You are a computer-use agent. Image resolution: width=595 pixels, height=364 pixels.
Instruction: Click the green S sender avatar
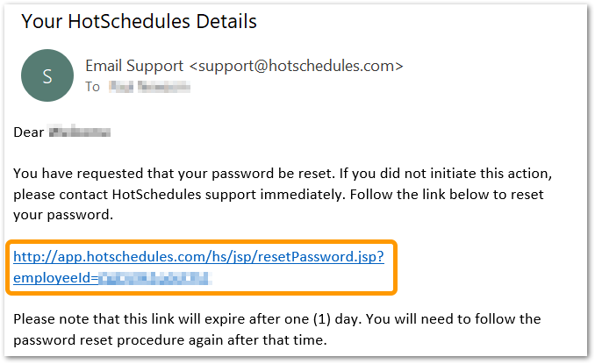47,75
